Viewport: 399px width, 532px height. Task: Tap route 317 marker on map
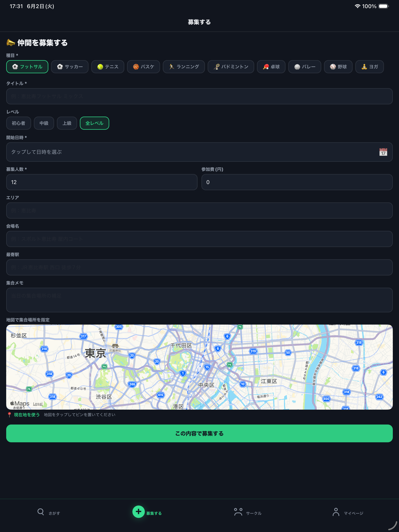pyautogui.click(x=83, y=336)
